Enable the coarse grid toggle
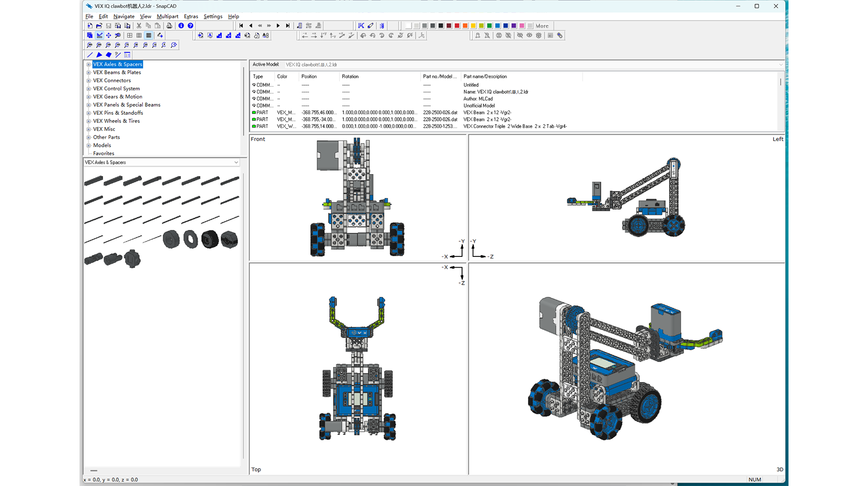 [x=130, y=35]
